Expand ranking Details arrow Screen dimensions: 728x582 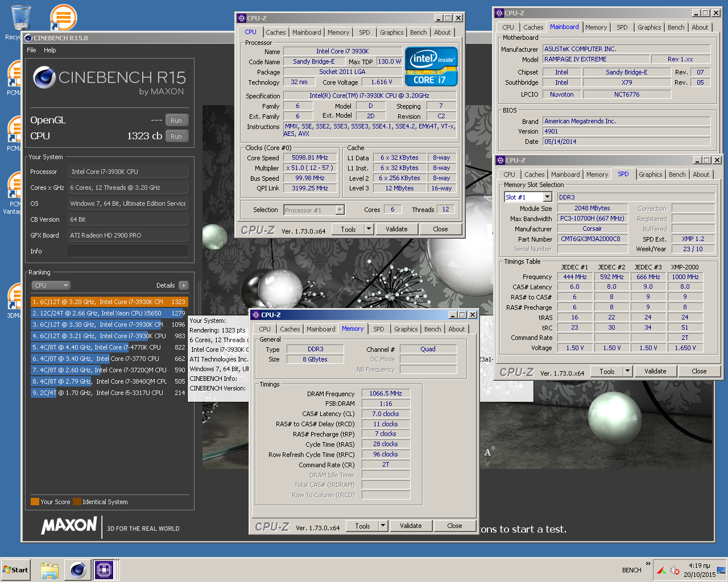(183, 285)
